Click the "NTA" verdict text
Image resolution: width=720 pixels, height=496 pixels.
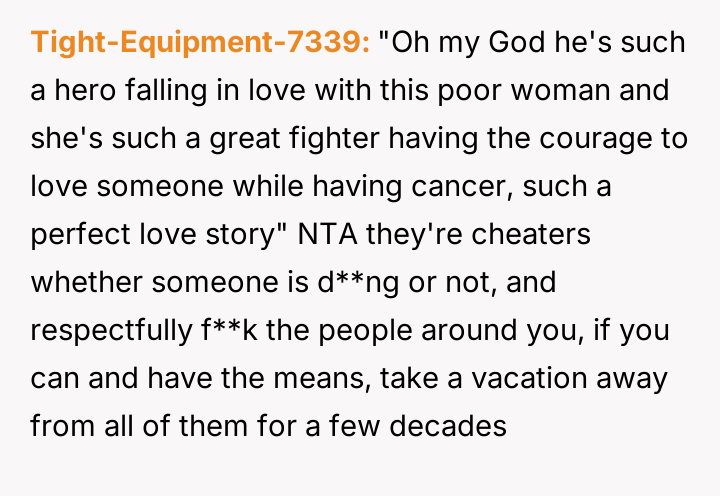322,235
